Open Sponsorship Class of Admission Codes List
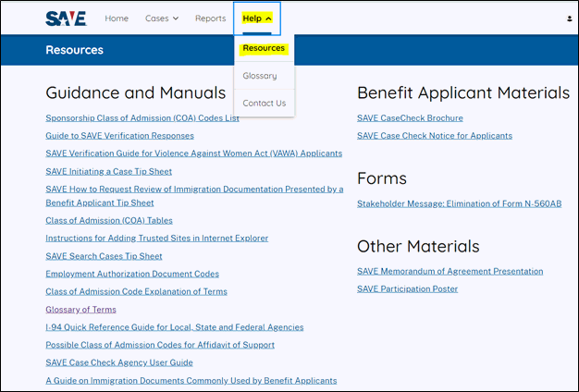 (142, 118)
